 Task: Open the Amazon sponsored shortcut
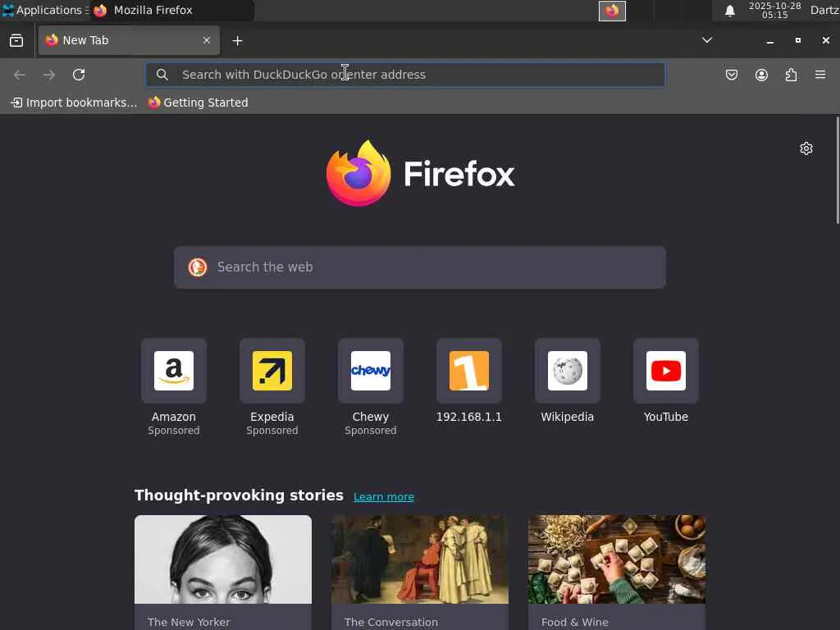(174, 371)
